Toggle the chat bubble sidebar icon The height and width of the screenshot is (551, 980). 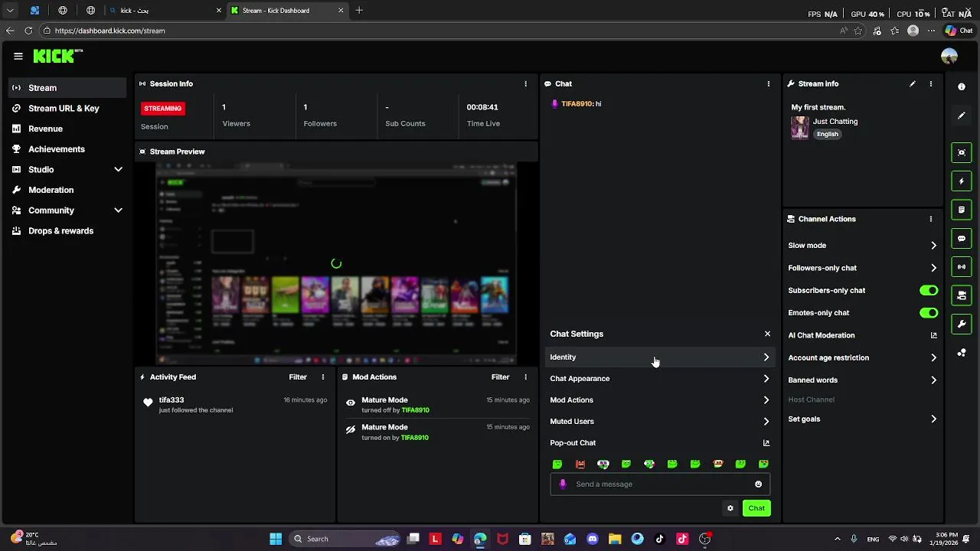click(x=962, y=239)
